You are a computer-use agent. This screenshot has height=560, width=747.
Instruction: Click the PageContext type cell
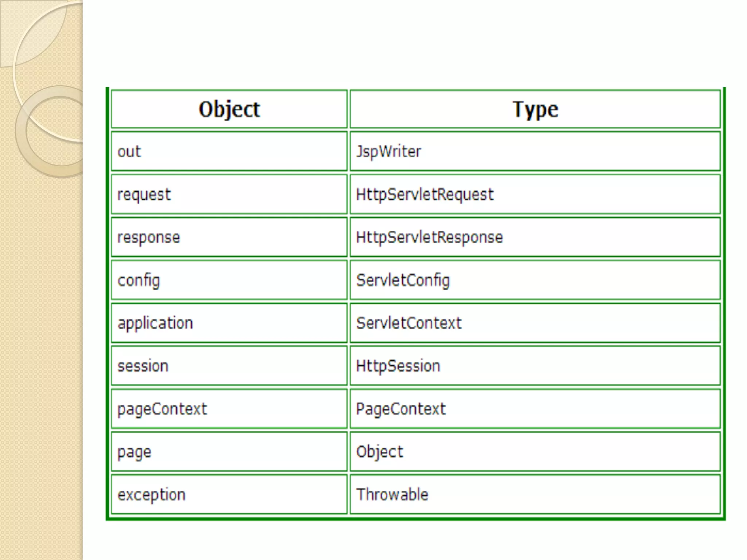pyautogui.click(x=400, y=409)
